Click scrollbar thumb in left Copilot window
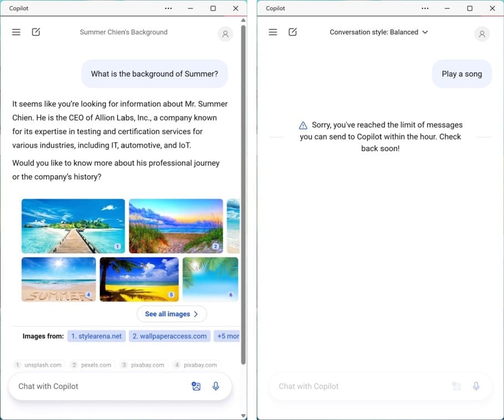 coord(243,195)
